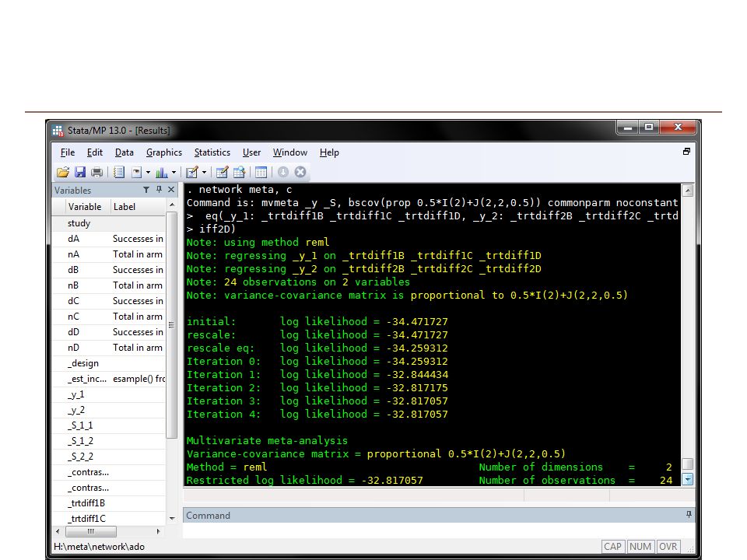Select the nB variable row
747x560 pixels.
(x=109, y=285)
